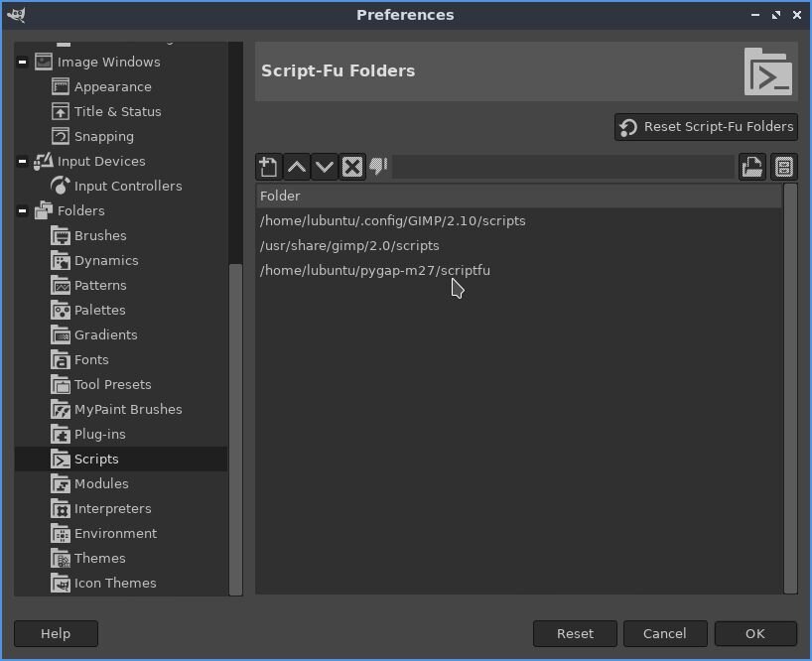Viewport: 812px width, 661px height.
Task: Open Interpreters folder settings
Action: 113,509
